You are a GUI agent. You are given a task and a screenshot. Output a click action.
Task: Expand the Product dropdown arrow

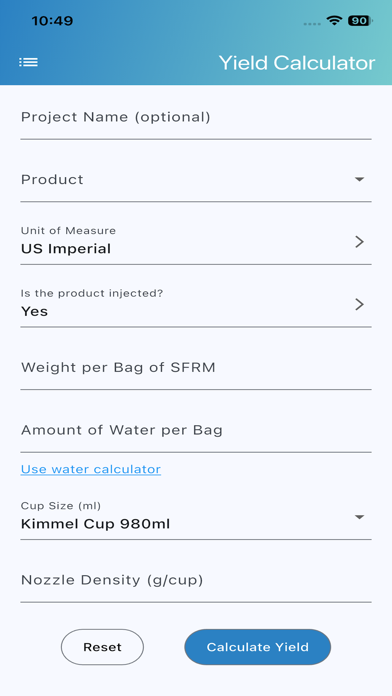click(x=360, y=179)
